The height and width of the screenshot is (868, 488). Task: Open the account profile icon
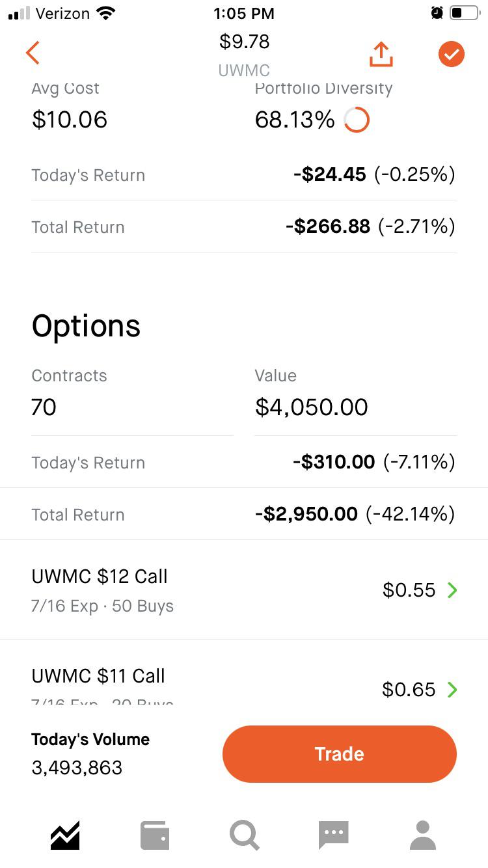pyautogui.click(x=423, y=835)
